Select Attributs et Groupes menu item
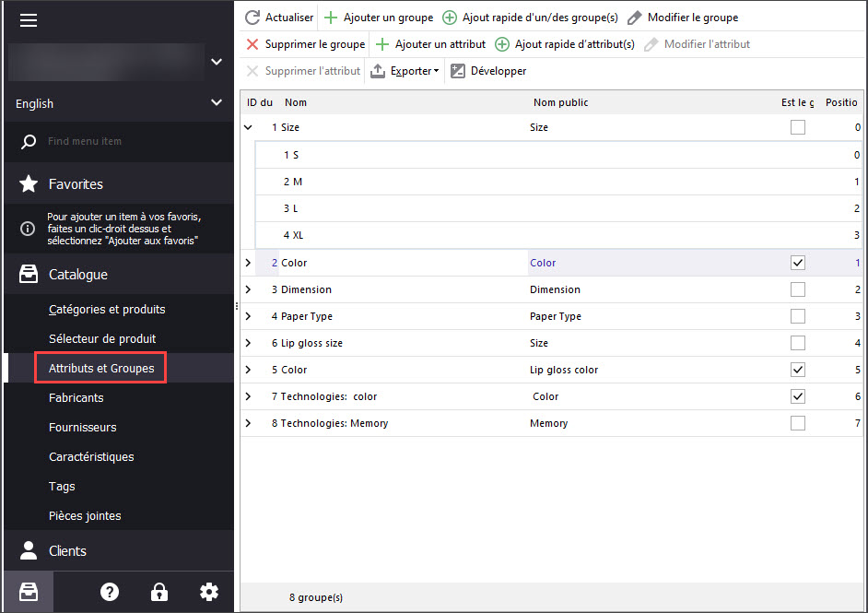The height and width of the screenshot is (613, 868). tap(101, 368)
